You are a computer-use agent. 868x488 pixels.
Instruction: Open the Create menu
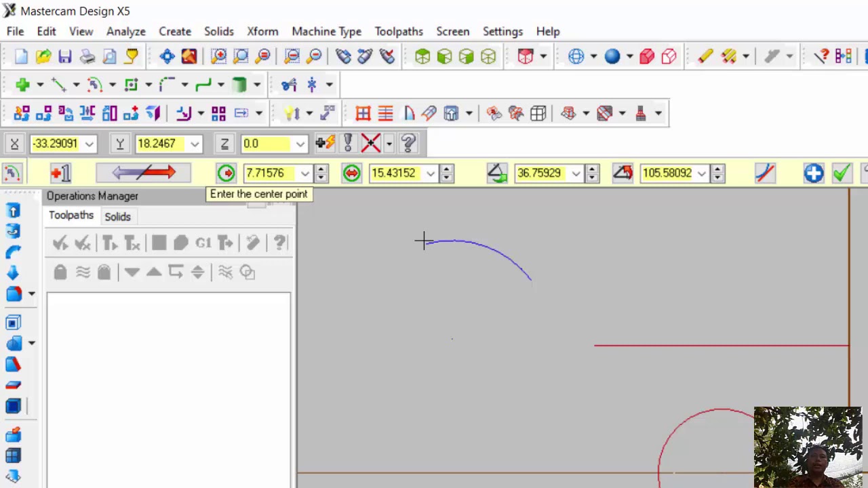[x=175, y=31]
